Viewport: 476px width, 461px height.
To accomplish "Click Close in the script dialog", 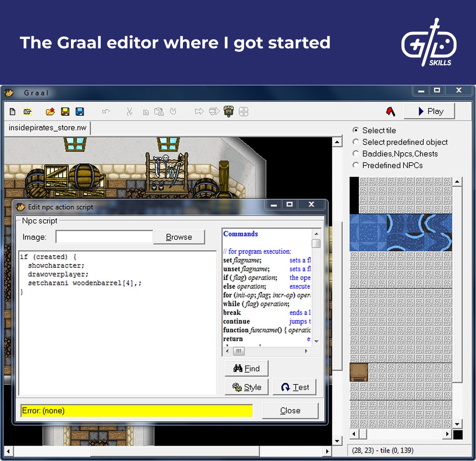I will 290,411.
